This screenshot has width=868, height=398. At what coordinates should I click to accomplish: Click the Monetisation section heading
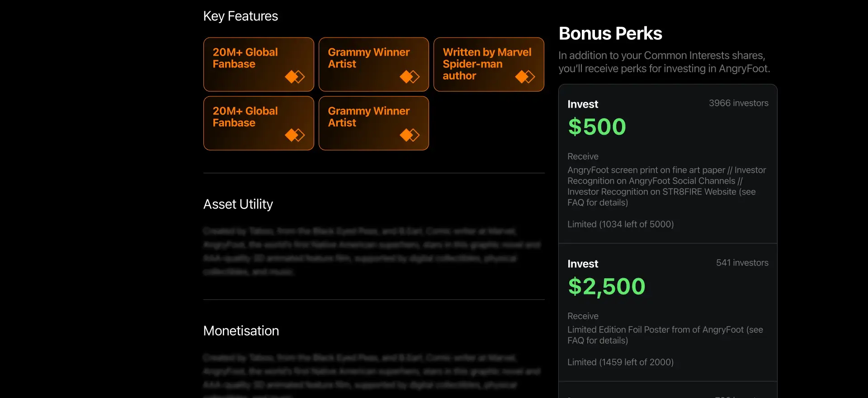click(x=241, y=331)
